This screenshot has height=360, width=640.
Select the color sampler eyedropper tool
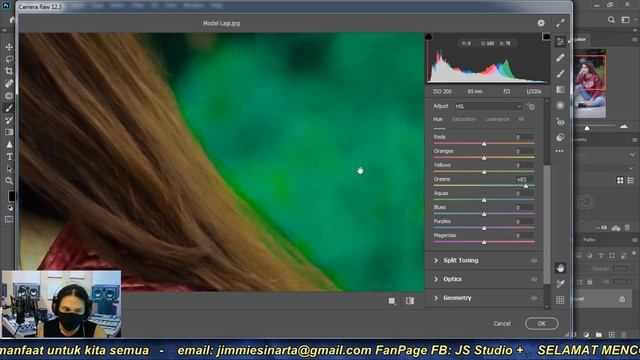(x=560, y=284)
